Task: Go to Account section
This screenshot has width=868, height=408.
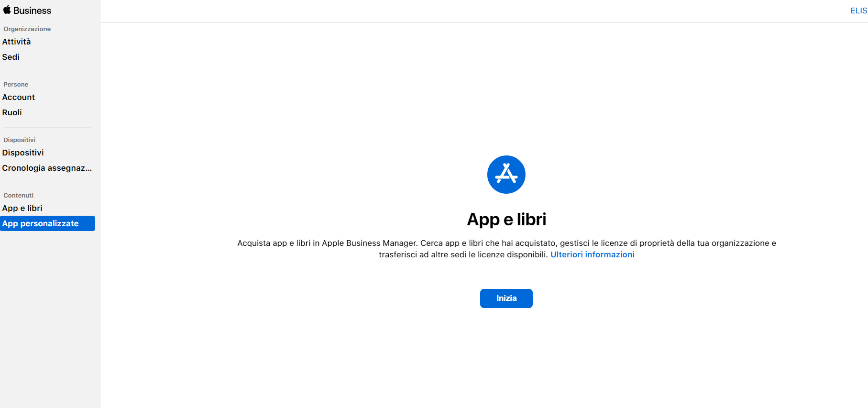Action: point(18,97)
